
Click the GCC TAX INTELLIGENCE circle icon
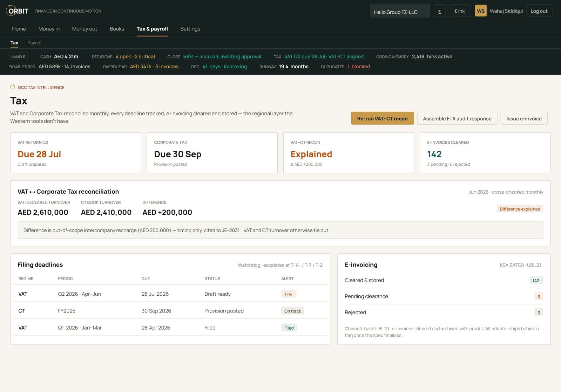tap(13, 87)
